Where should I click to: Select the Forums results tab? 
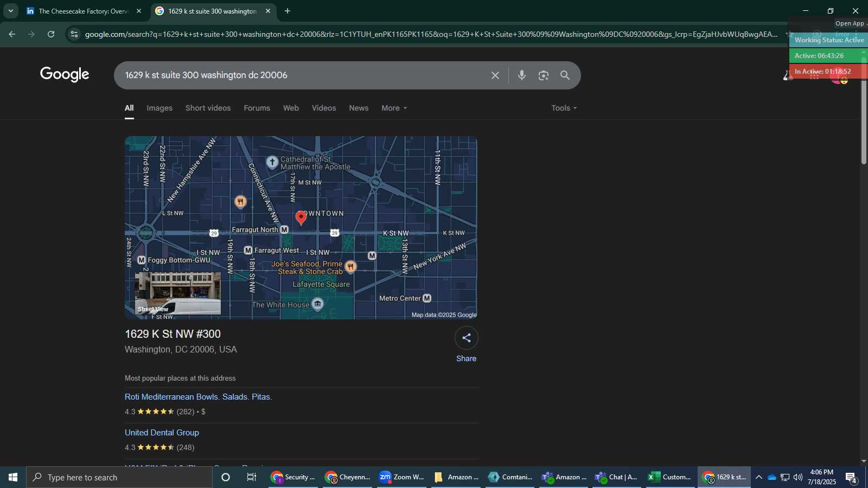257,108
